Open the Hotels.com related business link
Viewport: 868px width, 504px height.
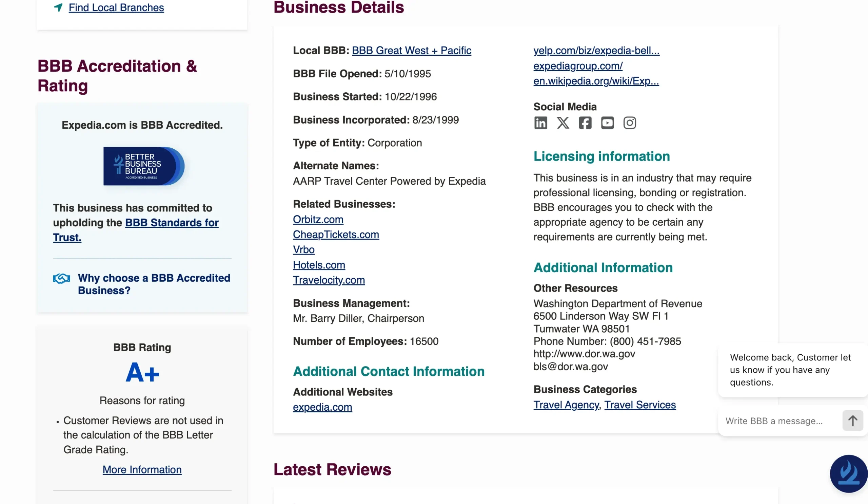(319, 265)
